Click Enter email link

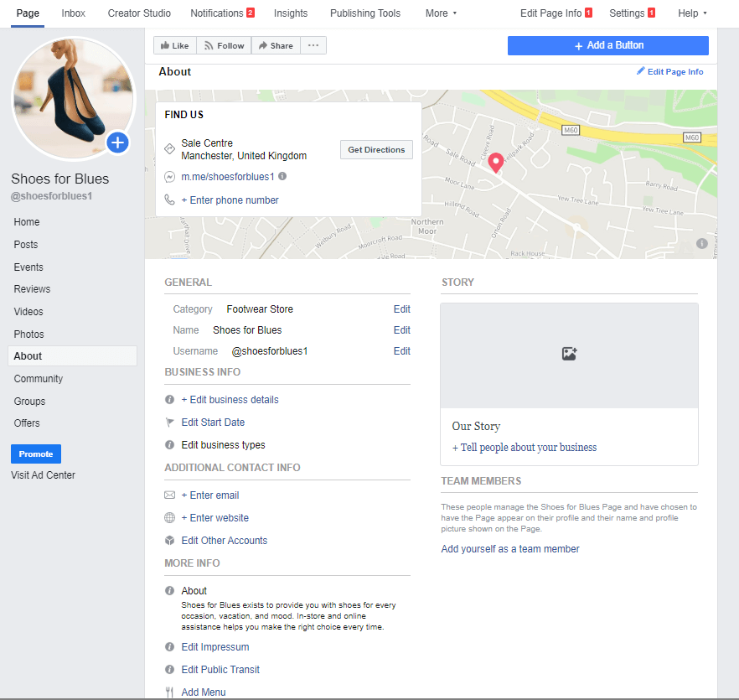click(210, 495)
